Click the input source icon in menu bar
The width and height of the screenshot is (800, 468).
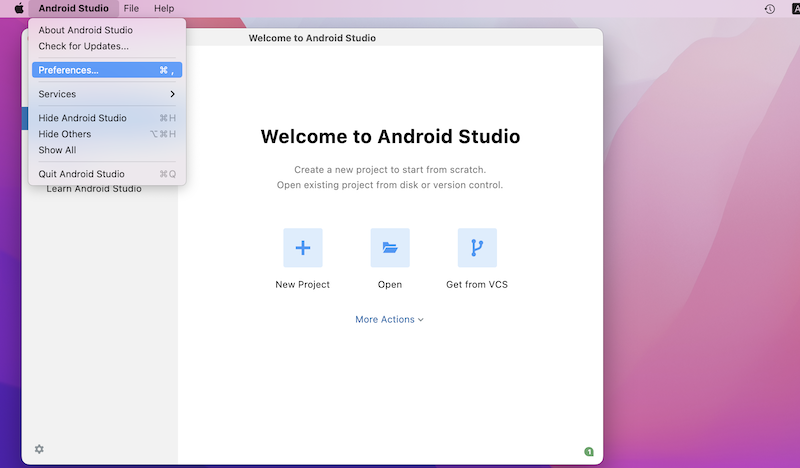point(794,8)
